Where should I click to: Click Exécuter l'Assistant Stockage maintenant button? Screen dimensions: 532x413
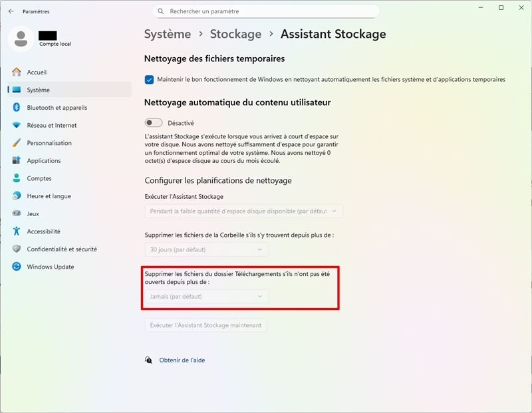[206, 325]
